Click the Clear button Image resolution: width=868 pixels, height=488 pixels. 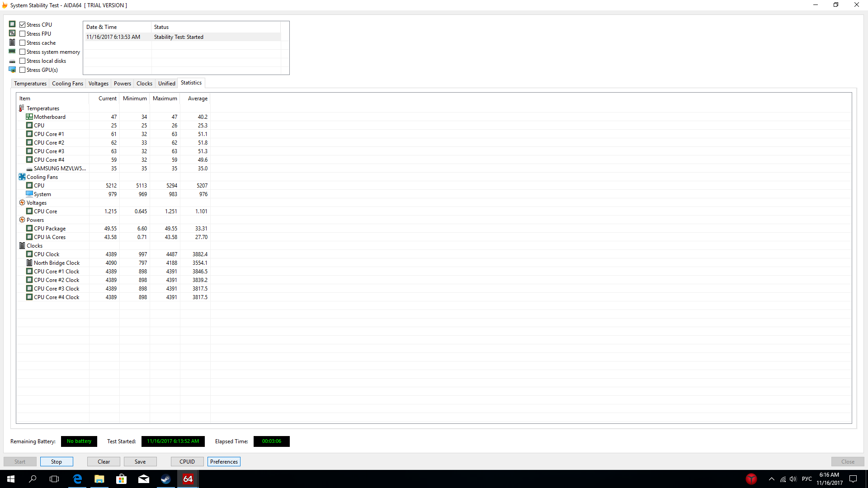click(x=104, y=462)
